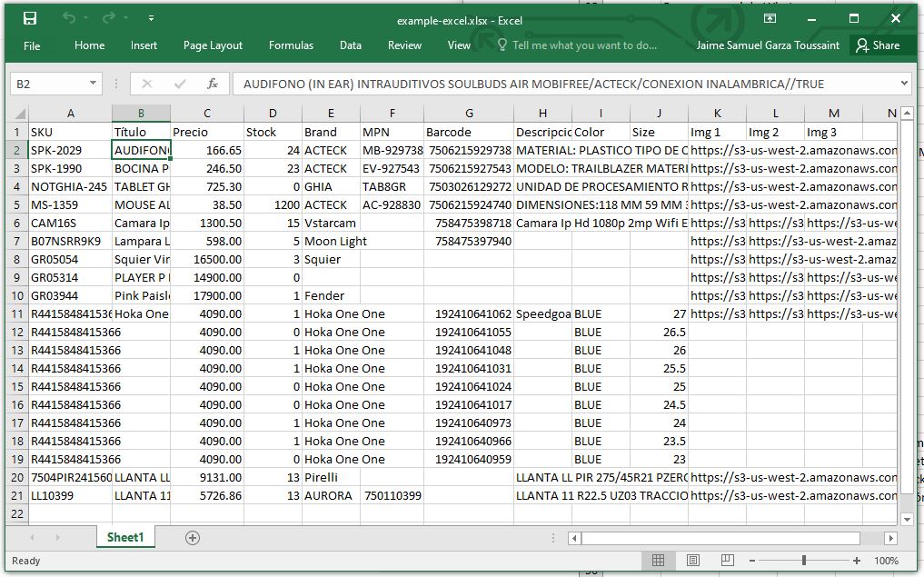The width and height of the screenshot is (924, 577).
Task: Select the Sheet1 tab
Action: tap(125, 537)
